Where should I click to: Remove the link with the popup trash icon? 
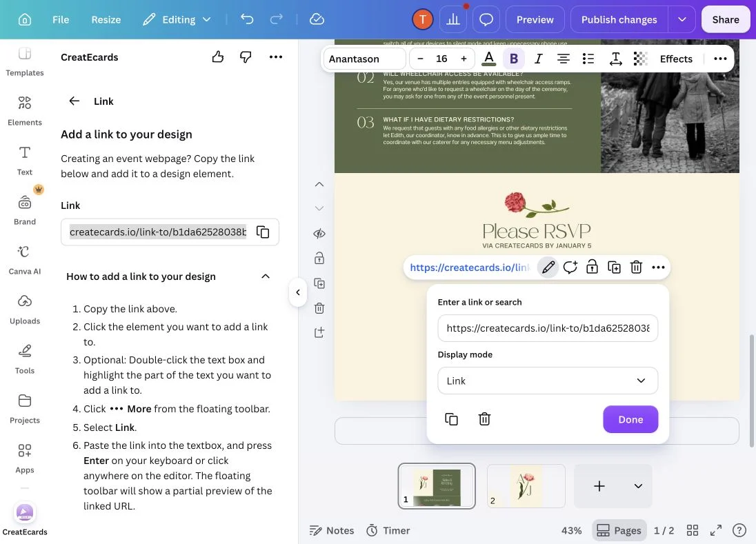pyautogui.click(x=484, y=419)
